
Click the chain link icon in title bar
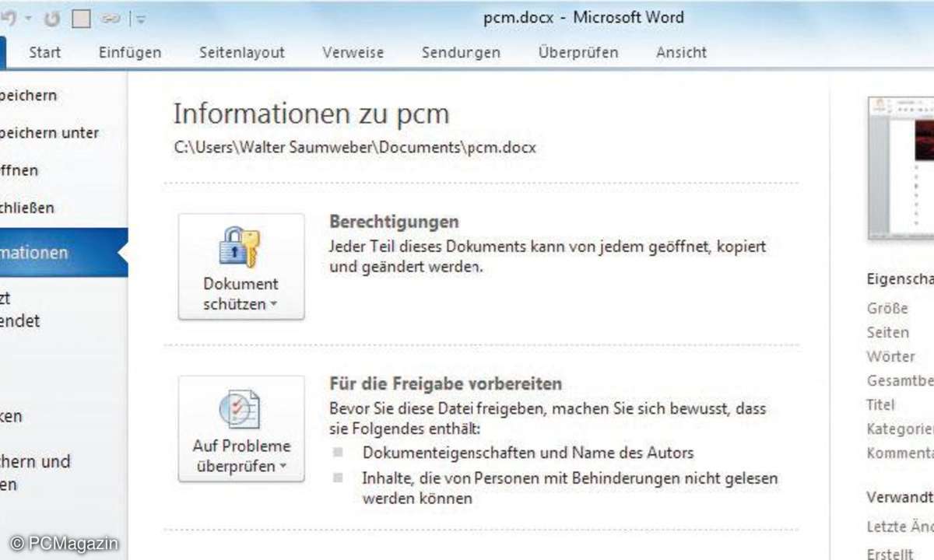tap(110, 18)
